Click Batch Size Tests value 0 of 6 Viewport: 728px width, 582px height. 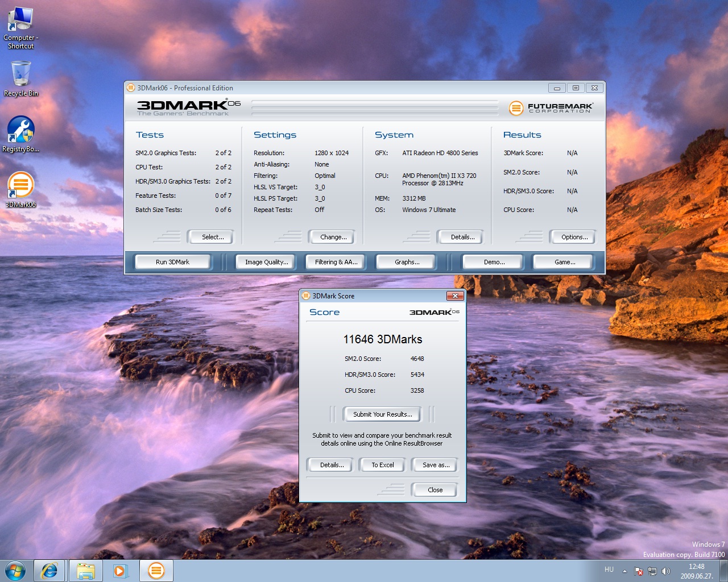(x=223, y=210)
